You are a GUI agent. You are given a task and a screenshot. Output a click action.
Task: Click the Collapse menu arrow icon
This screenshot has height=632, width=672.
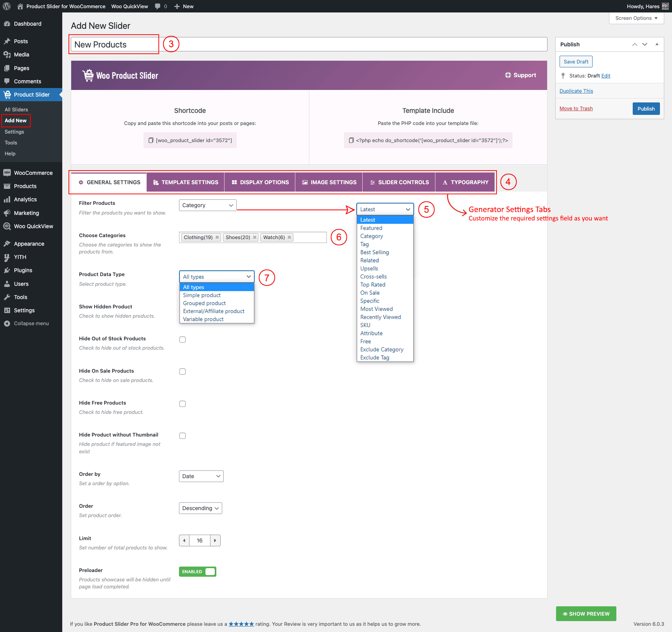coord(7,324)
